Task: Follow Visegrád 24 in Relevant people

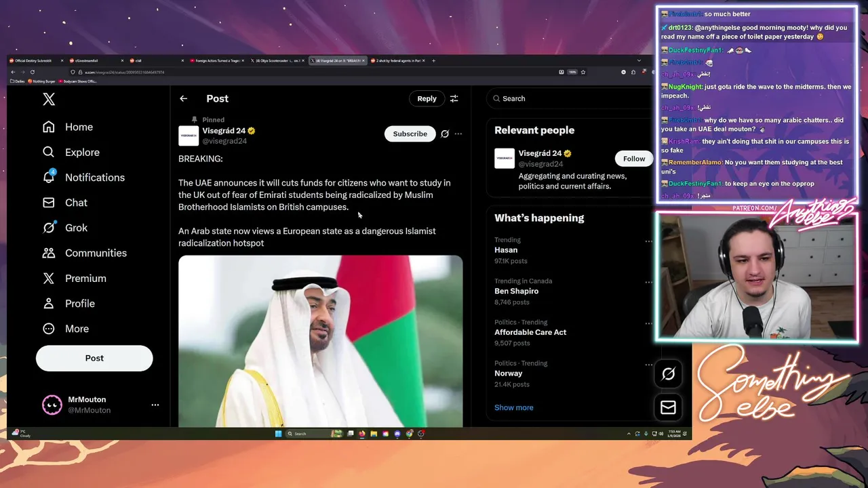Action: pos(634,159)
